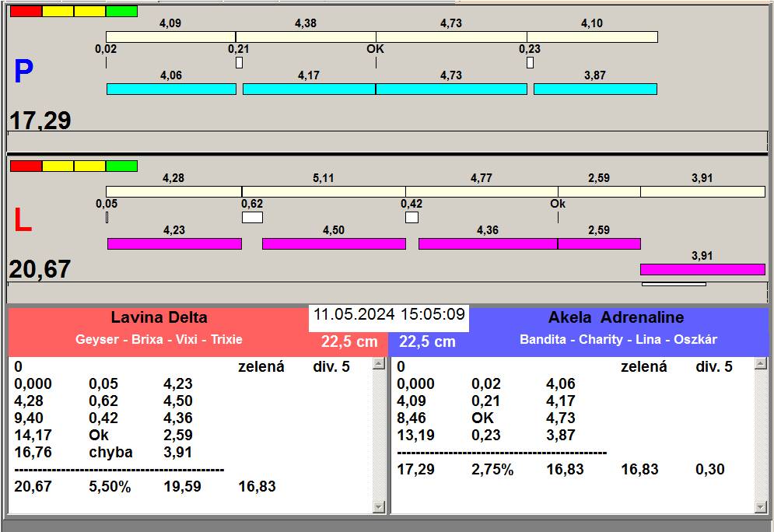Select the chyba row in left results
This screenshot has width=774, height=532.
[110, 453]
